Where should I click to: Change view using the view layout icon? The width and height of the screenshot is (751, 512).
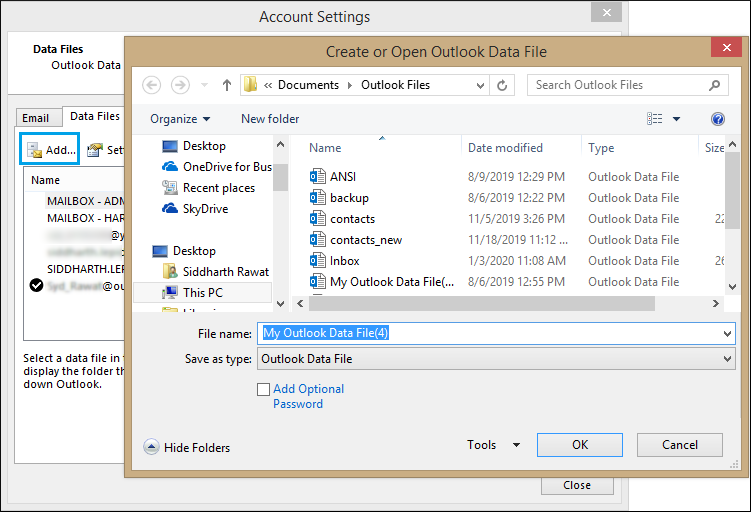tap(655, 119)
